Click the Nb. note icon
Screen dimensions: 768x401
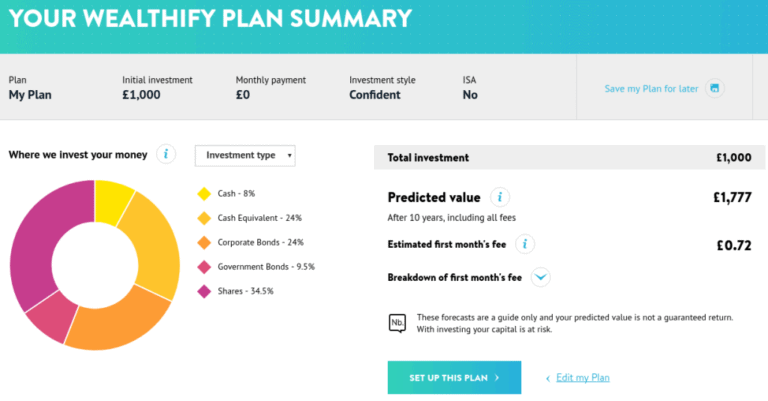[397, 323]
